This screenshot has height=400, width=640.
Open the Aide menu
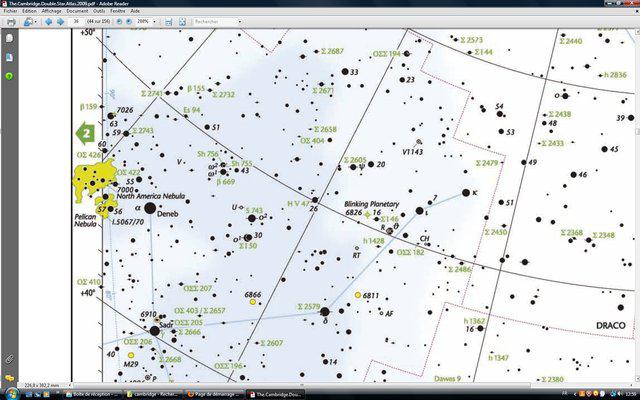(135, 11)
